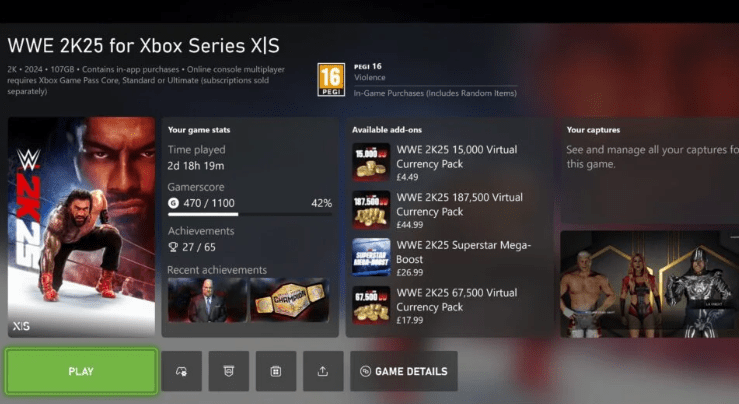Select the 187,500 Virtual Currency Pack coin icon
This screenshot has width=739, height=404.
(371, 210)
